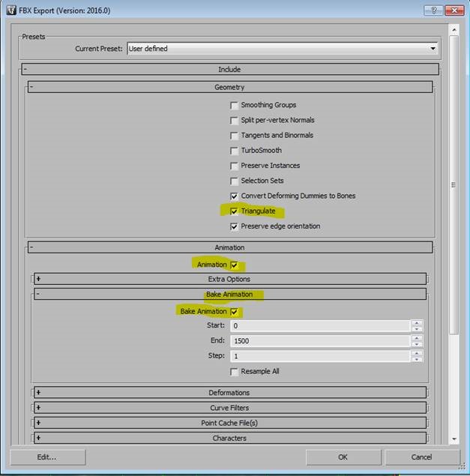Increase the Step value with up spinner

point(417,353)
